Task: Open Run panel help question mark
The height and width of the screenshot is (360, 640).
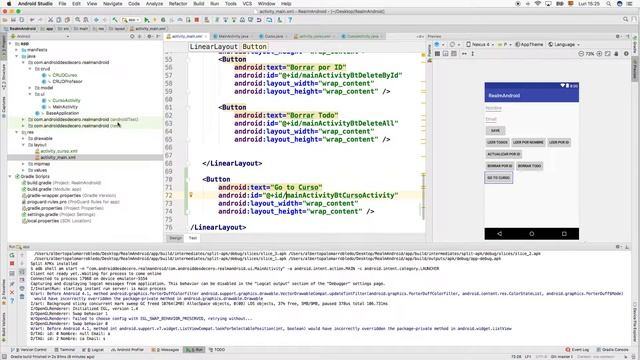Action: point(12,301)
